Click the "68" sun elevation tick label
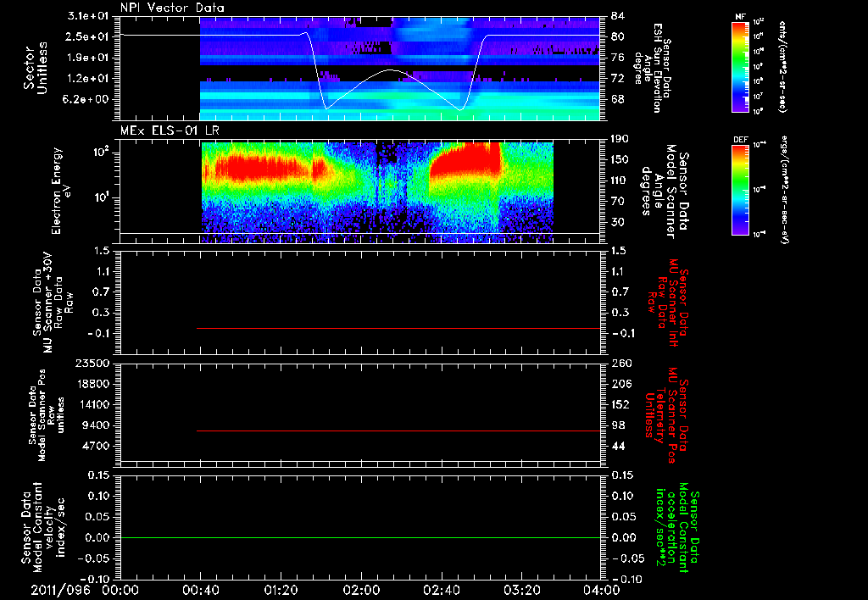The height and width of the screenshot is (600, 868). 617,100
